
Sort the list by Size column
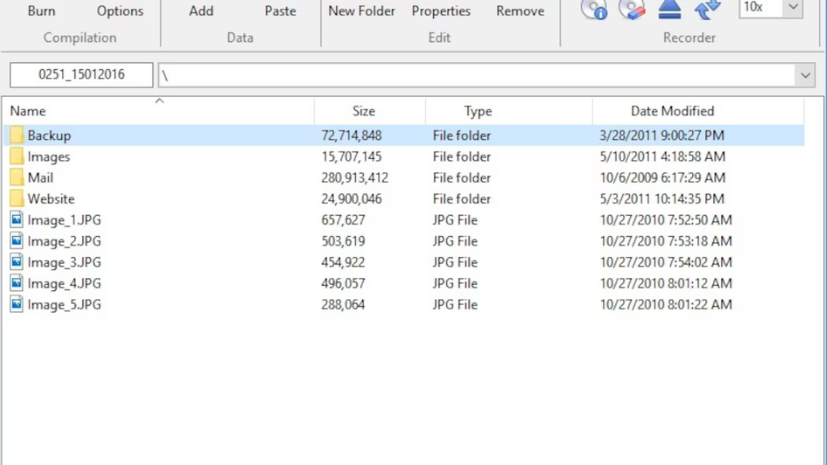click(364, 111)
